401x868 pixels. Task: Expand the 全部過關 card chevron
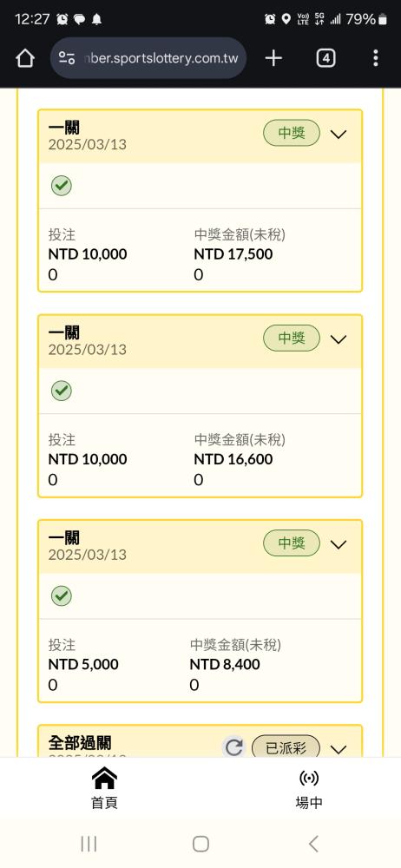339,749
